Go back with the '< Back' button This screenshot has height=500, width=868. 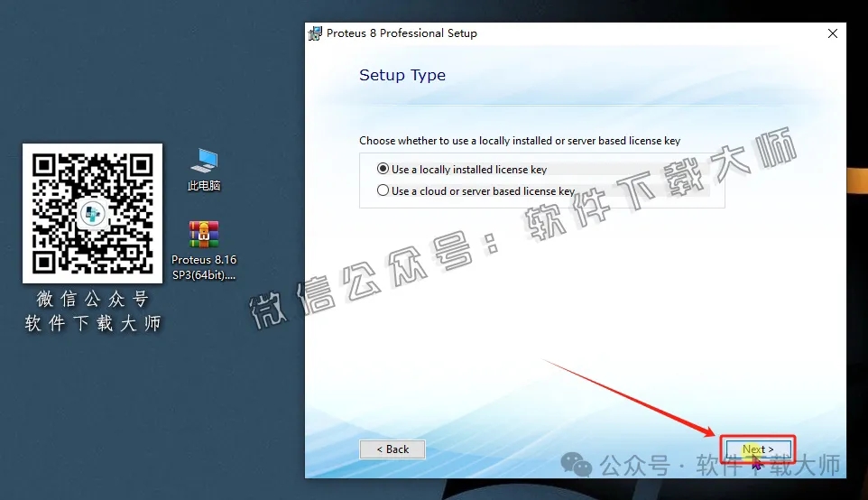point(392,449)
